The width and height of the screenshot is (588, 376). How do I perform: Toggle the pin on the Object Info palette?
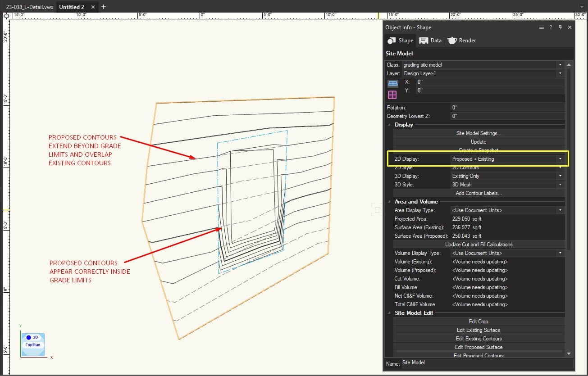point(560,27)
